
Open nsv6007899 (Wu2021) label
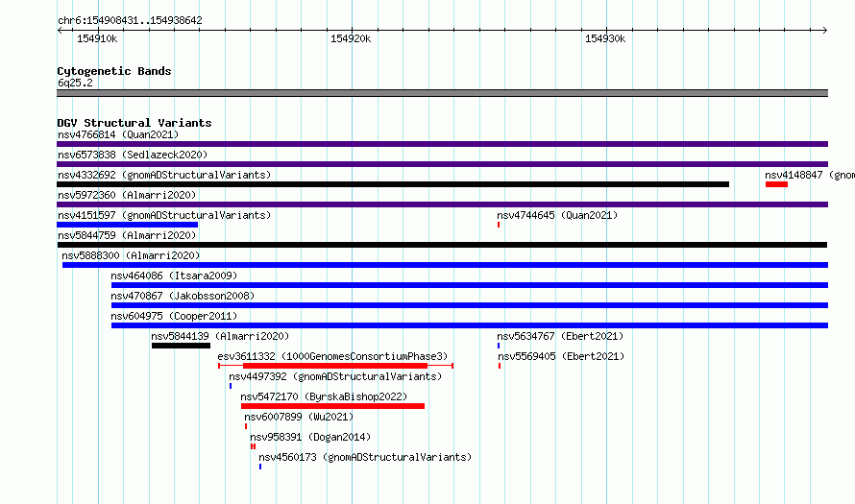[x=299, y=417]
